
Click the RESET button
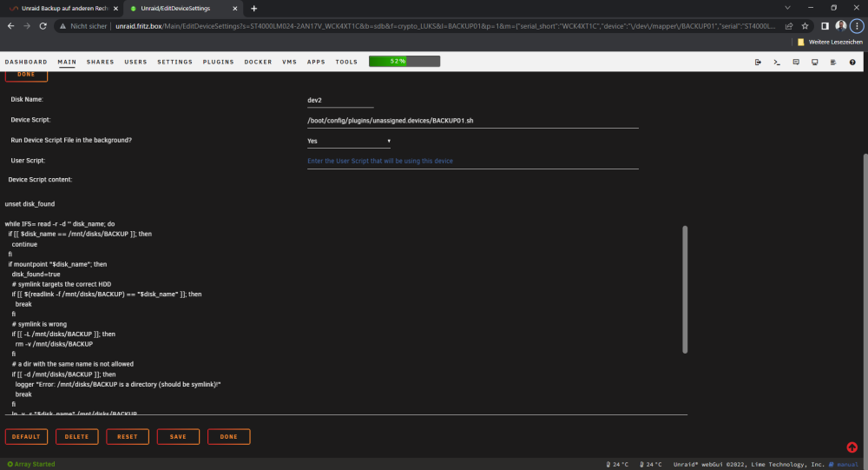[x=128, y=437]
